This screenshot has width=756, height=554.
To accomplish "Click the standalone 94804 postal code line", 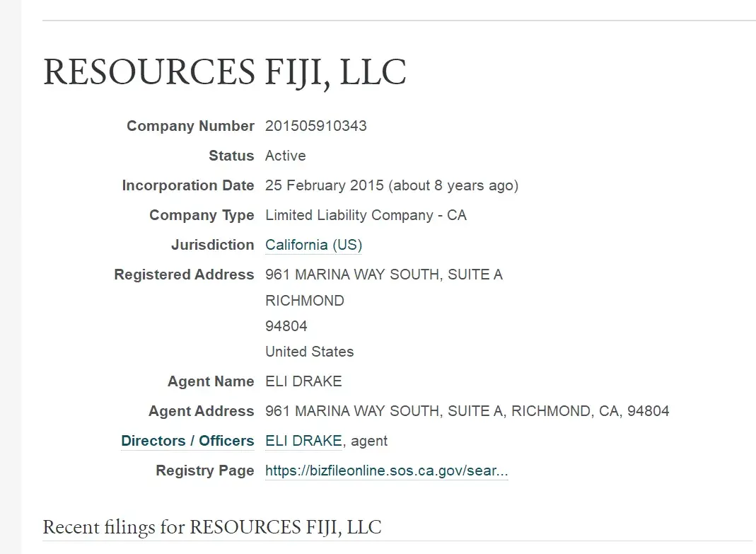I will [x=286, y=326].
